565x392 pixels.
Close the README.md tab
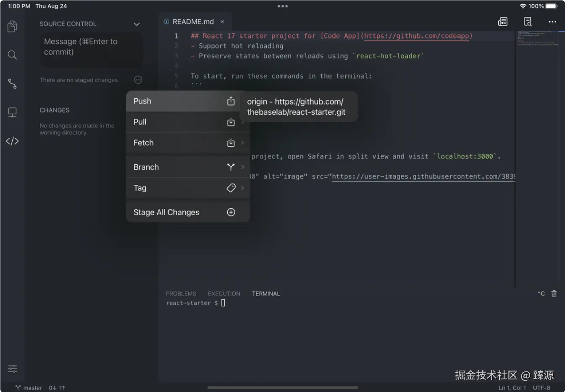(222, 21)
